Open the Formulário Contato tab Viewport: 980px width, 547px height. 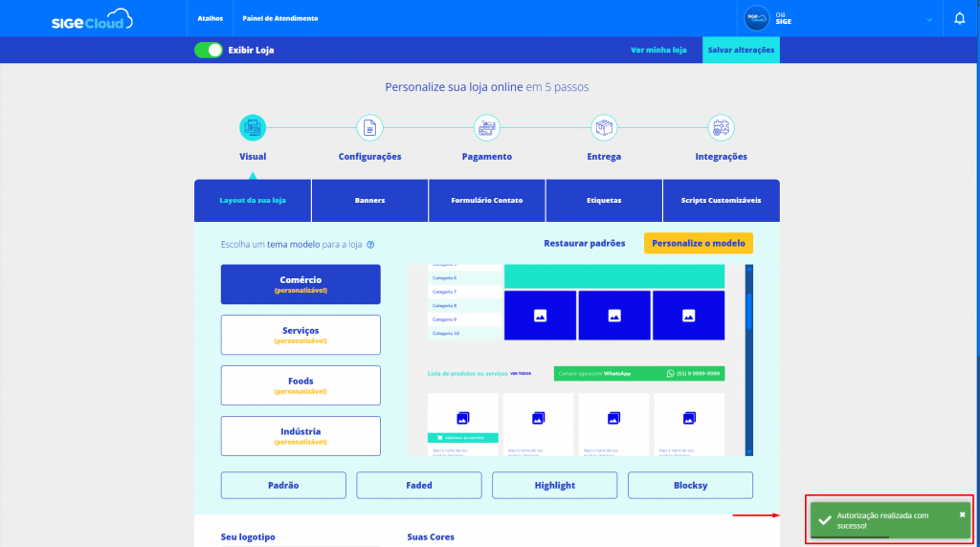(487, 201)
